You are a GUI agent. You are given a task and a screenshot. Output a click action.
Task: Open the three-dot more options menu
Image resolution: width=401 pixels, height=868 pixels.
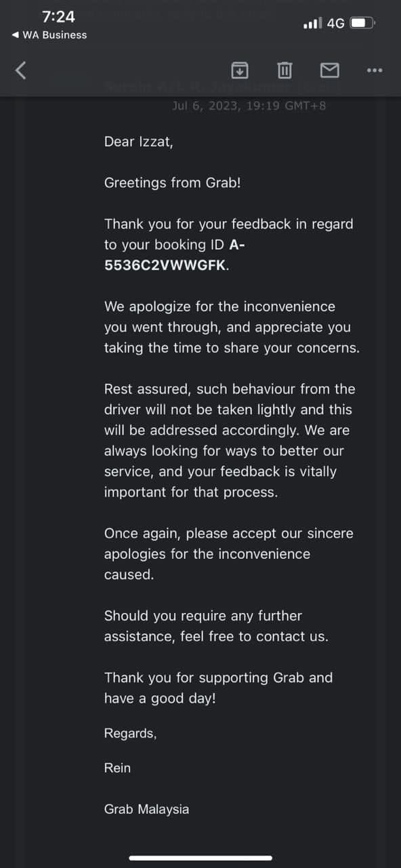click(x=375, y=70)
